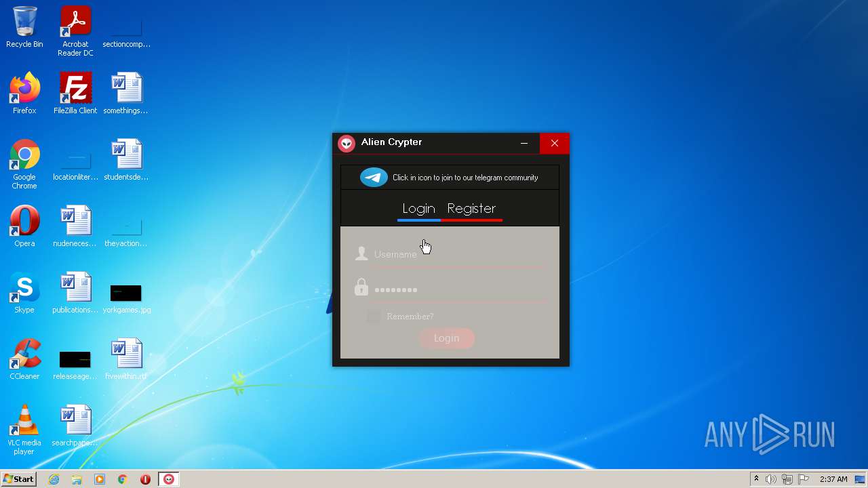
Task: Select the searchpaper... Word document
Action: coord(75,426)
